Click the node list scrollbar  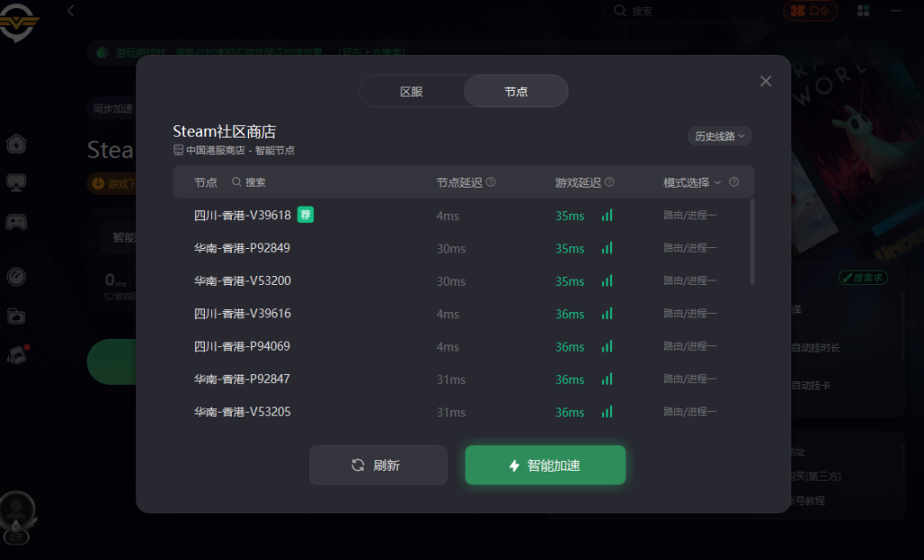[x=752, y=242]
